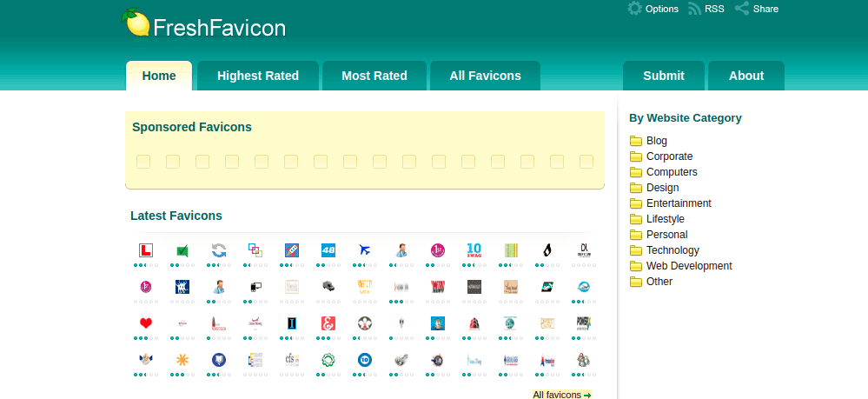
Task: Click rating dots under airplane favicon
Action: pos(365,265)
